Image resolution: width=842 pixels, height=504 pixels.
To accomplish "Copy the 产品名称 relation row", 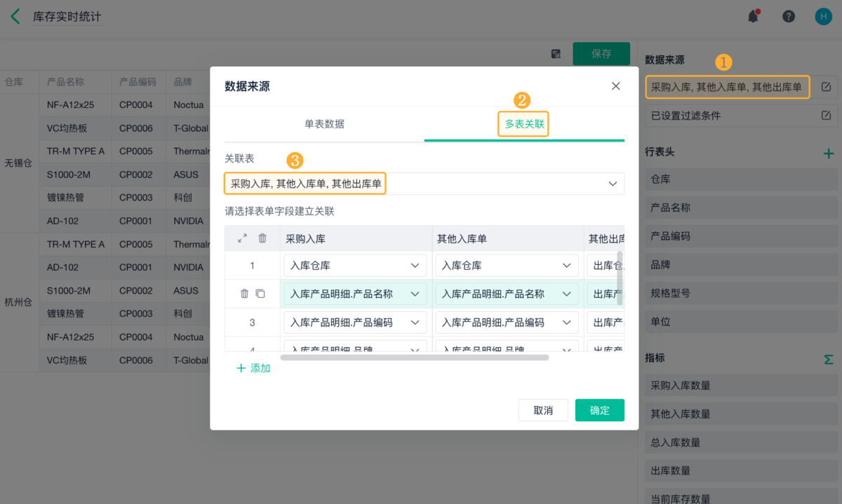I will point(260,294).
